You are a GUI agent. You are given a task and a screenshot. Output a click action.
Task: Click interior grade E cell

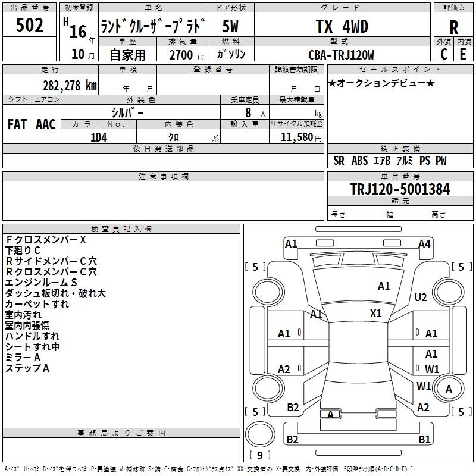click(463, 54)
